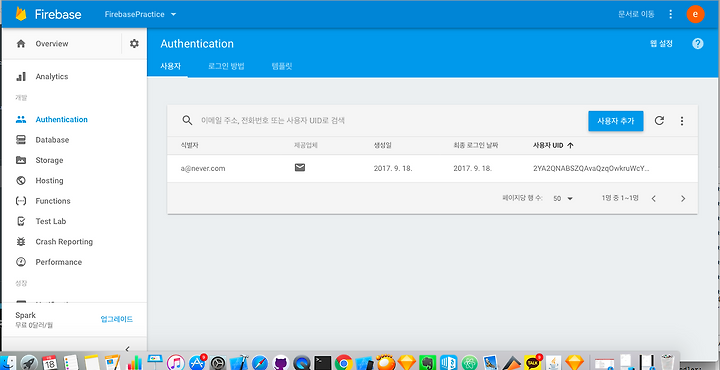Select Performance in the sidebar
The height and width of the screenshot is (370, 720).
tap(59, 262)
